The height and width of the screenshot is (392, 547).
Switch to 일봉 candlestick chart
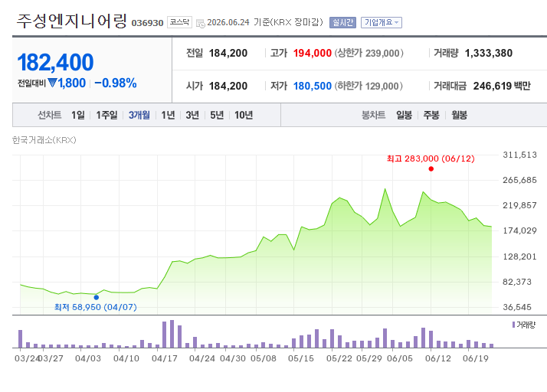click(x=404, y=115)
